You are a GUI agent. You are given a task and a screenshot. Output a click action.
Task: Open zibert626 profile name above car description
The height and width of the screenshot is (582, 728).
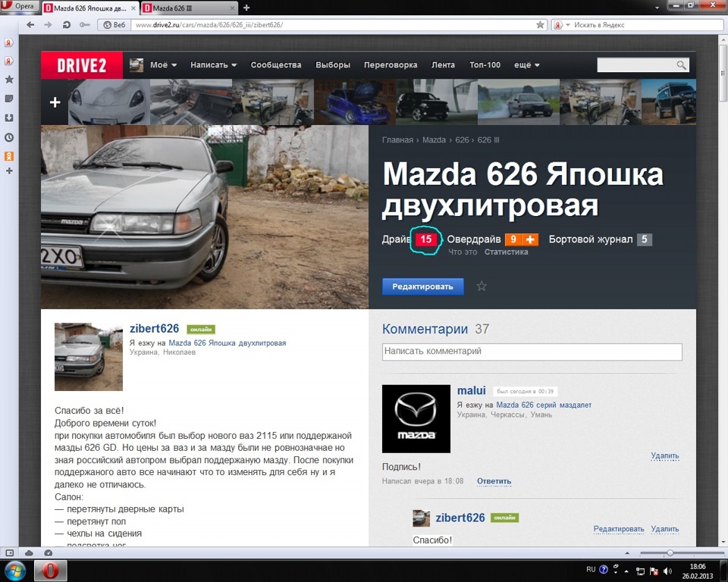click(154, 329)
